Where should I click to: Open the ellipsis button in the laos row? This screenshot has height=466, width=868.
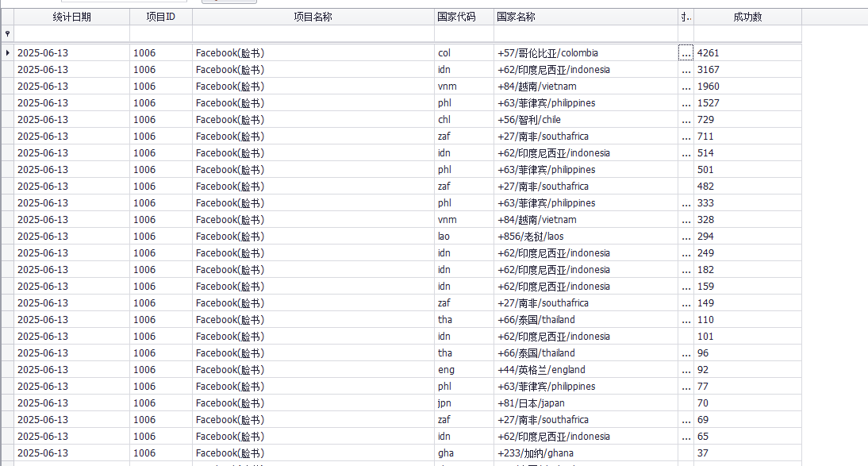[x=686, y=236]
